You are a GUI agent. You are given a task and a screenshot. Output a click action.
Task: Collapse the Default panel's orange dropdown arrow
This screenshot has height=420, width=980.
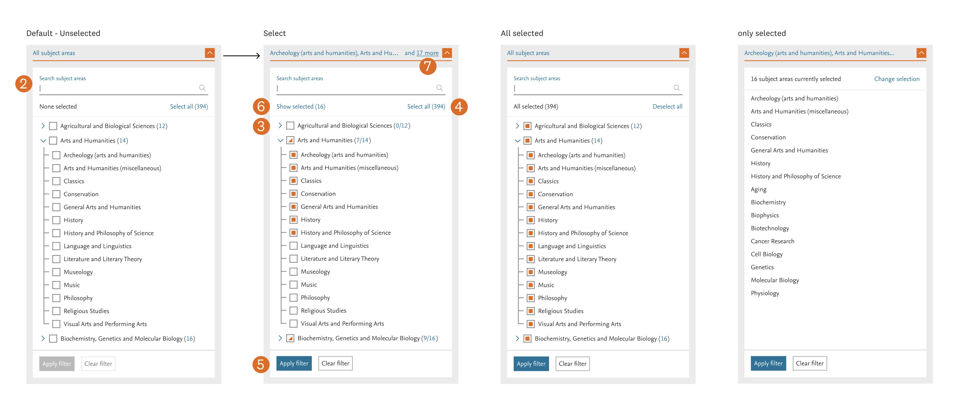(x=210, y=53)
